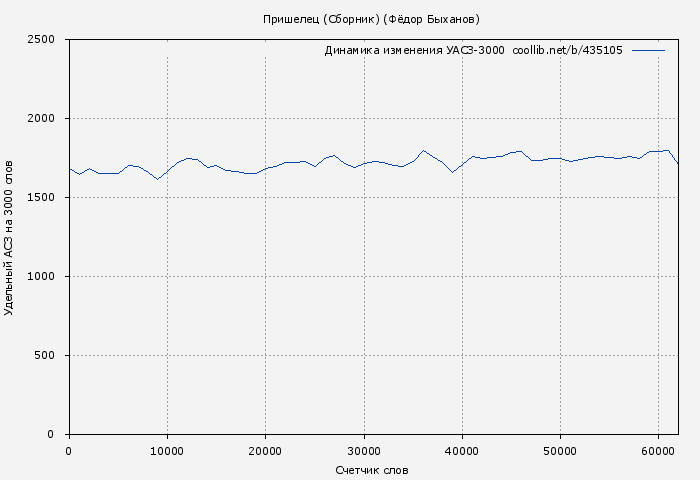Click the 40000 tick label on x-axis
Image resolution: width=700 pixels, height=480 pixels.
461,450
